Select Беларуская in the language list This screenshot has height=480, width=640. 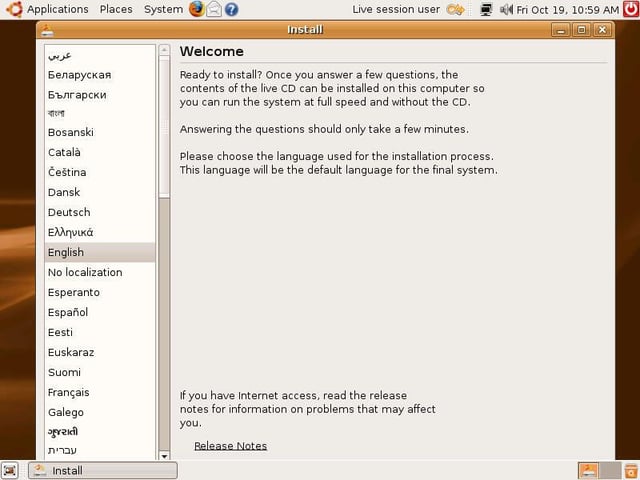[x=100, y=75]
